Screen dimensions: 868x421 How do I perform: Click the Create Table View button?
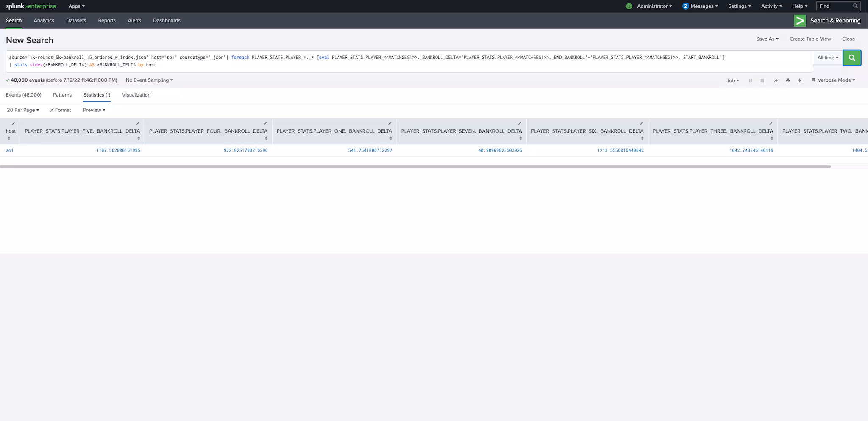(810, 39)
